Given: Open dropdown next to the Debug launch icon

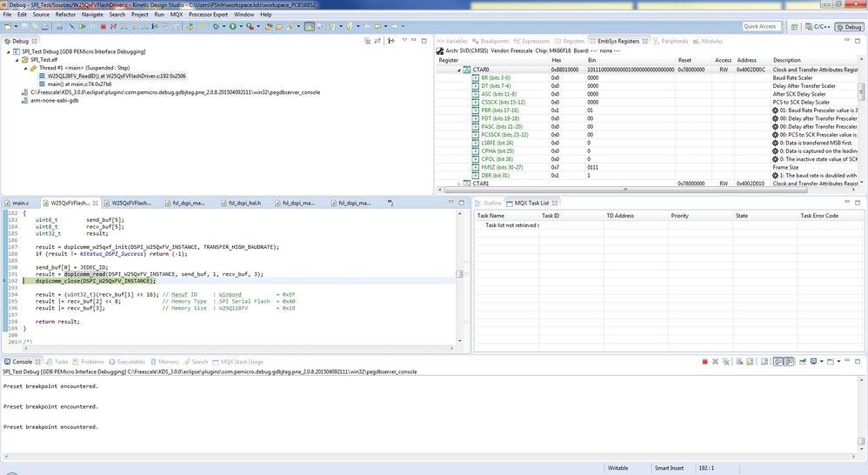Looking at the screenshot, I should click(224, 26).
